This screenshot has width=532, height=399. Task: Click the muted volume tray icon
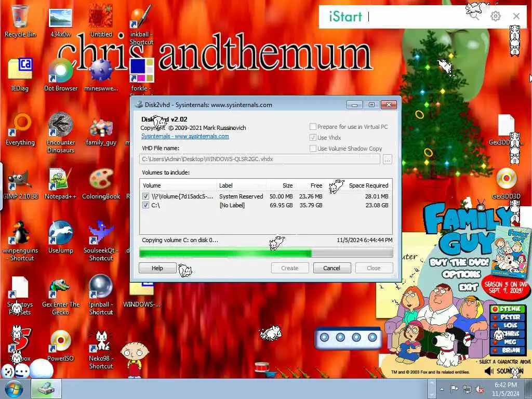(x=480, y=389)
